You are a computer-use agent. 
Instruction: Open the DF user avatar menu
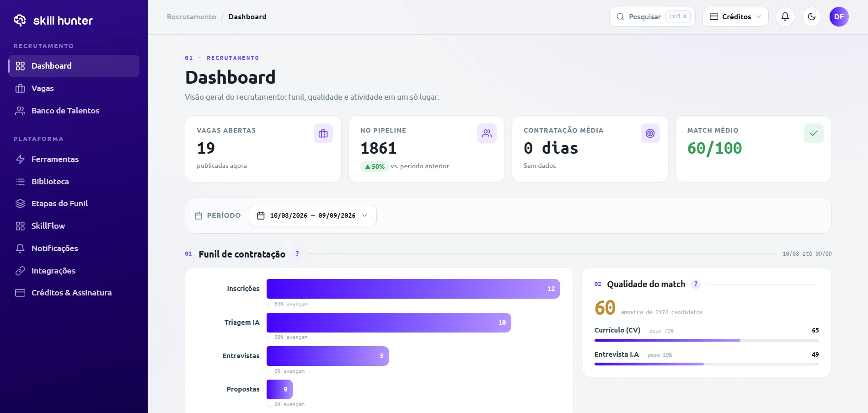click(839, 17)
